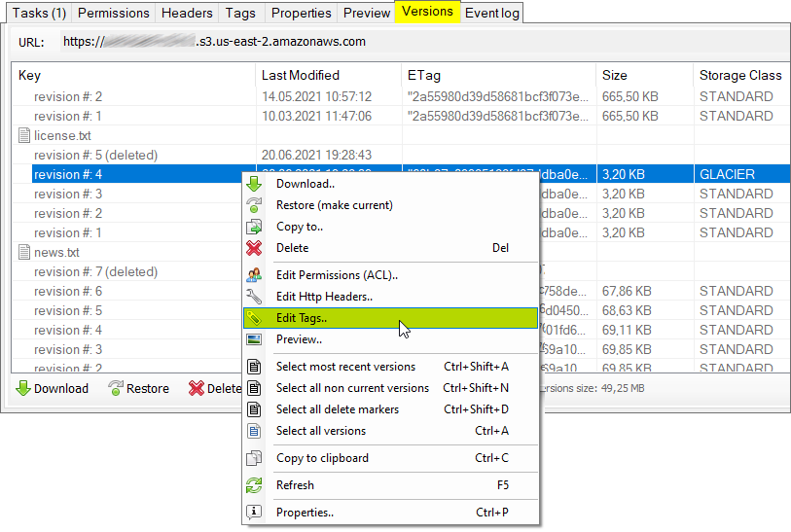Open the Headers tab
The image size is (791, 532).
coord(187,13)
